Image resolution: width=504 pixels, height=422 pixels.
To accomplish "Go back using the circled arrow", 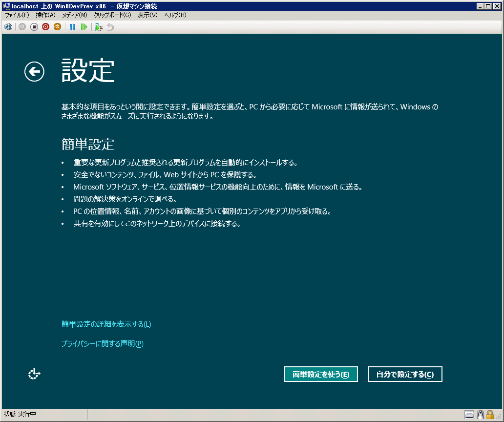I will (34, 72).
